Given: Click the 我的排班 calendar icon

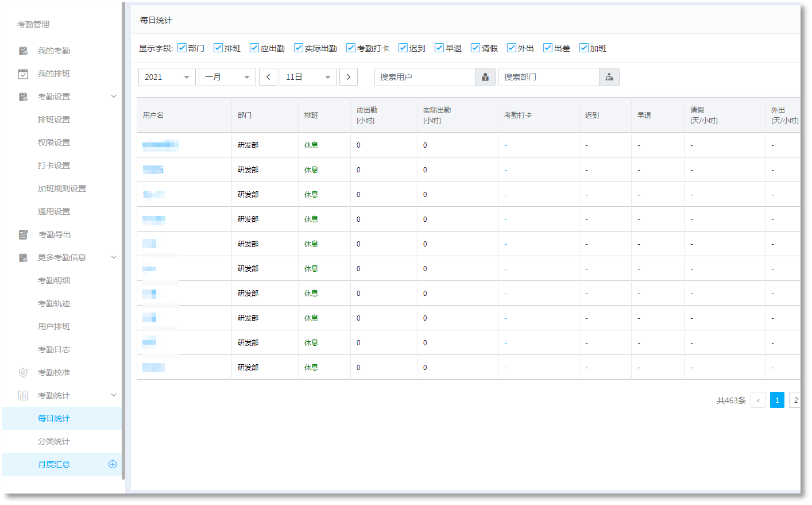Looking at the screenshot, I should pos(23,74).
